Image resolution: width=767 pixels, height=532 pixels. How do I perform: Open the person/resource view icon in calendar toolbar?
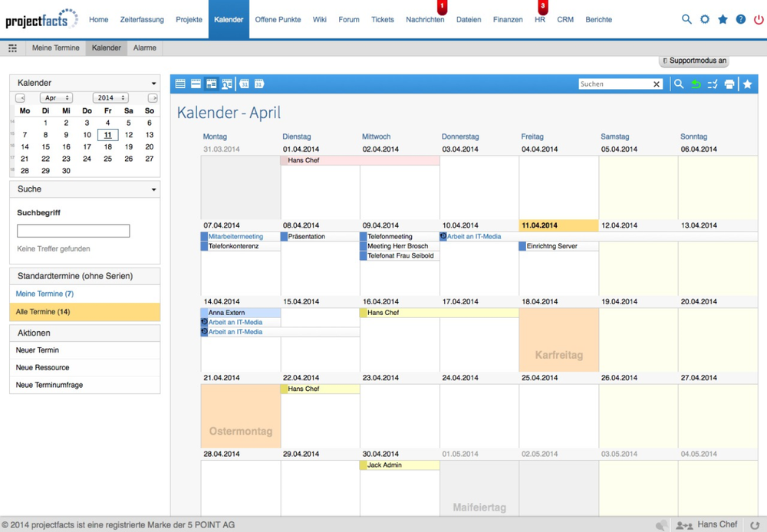(x=227, y=84)
